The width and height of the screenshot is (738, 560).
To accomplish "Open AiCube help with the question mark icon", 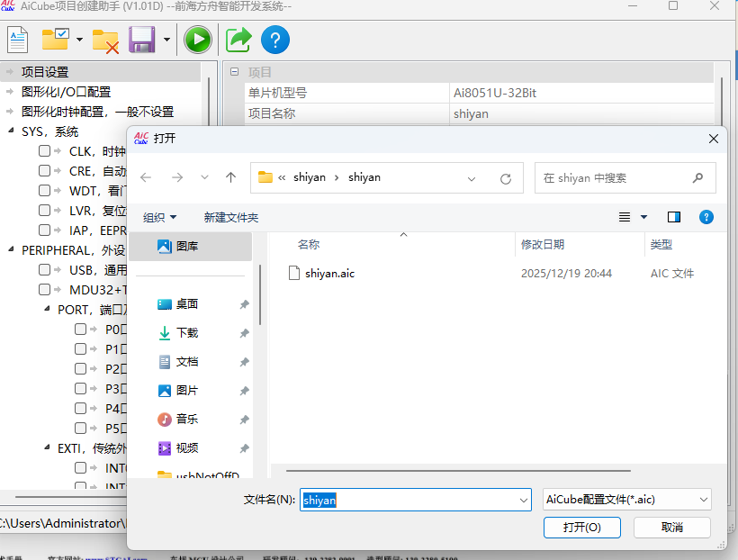I will [x=275, y=39].
